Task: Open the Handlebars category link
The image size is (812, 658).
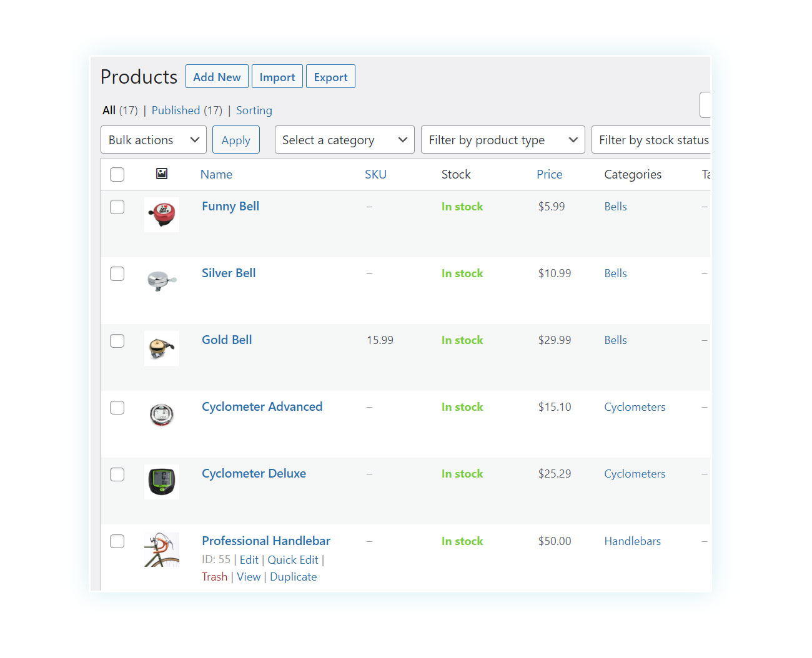Action: 632,541
